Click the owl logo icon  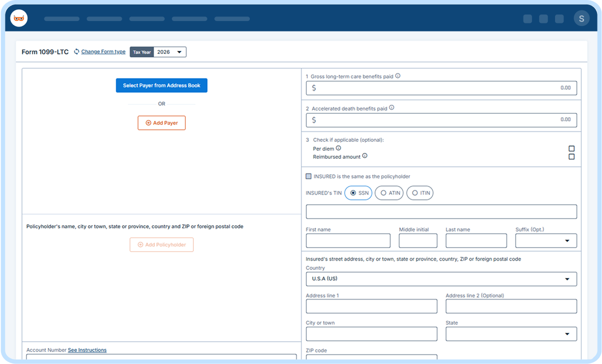19,18
